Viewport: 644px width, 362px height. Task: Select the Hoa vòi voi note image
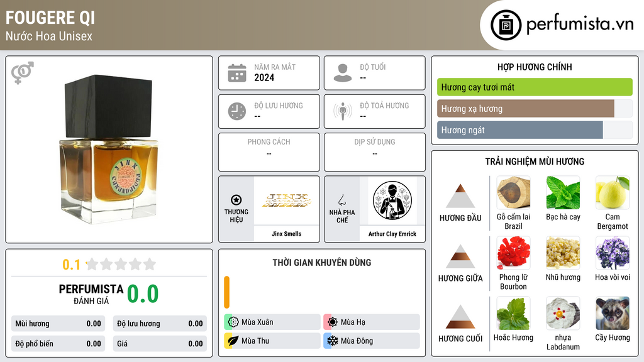pos(613,253)
